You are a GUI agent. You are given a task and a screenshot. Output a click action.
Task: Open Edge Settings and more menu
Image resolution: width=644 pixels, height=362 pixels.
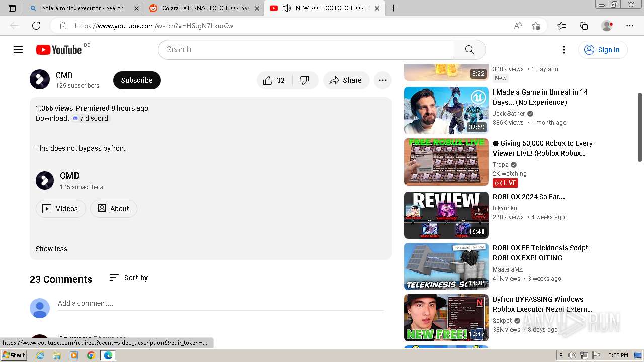(x=630, y=26)
